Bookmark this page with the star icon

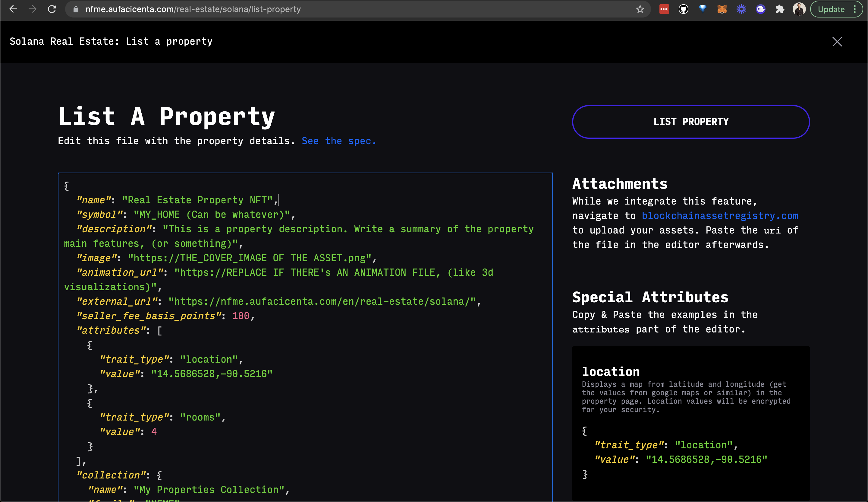[x=640, y=9]
